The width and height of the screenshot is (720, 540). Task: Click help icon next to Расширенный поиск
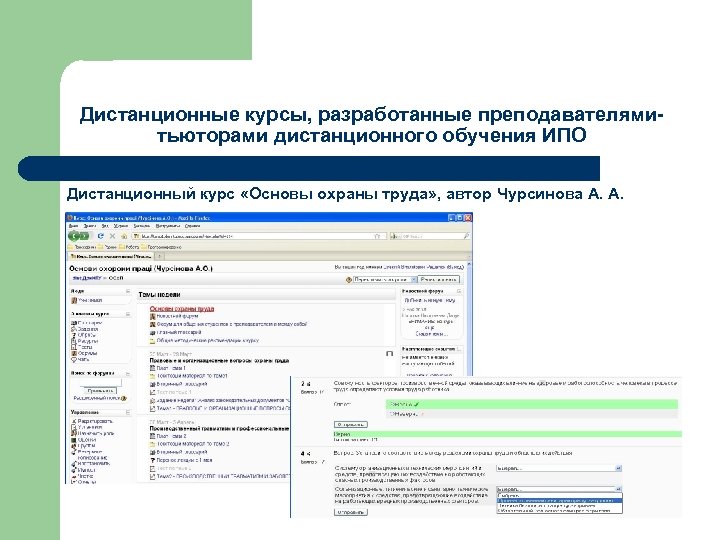[124, 398]
